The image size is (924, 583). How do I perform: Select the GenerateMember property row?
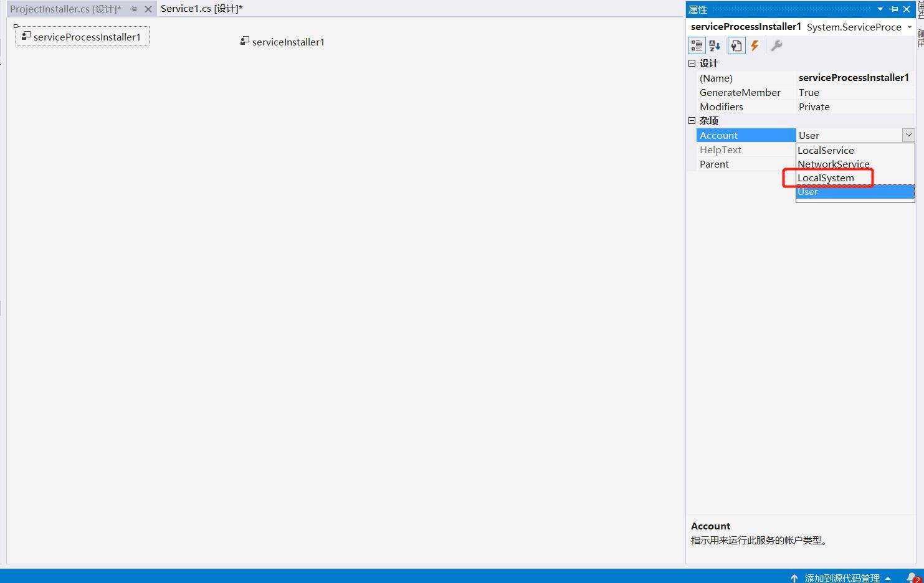click(x=806, y=92)
